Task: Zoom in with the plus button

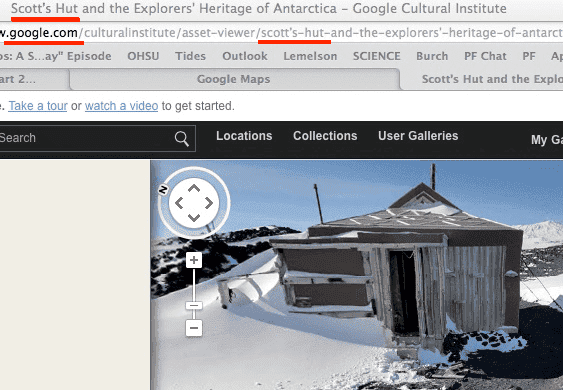Action: (x=194, y=260)
